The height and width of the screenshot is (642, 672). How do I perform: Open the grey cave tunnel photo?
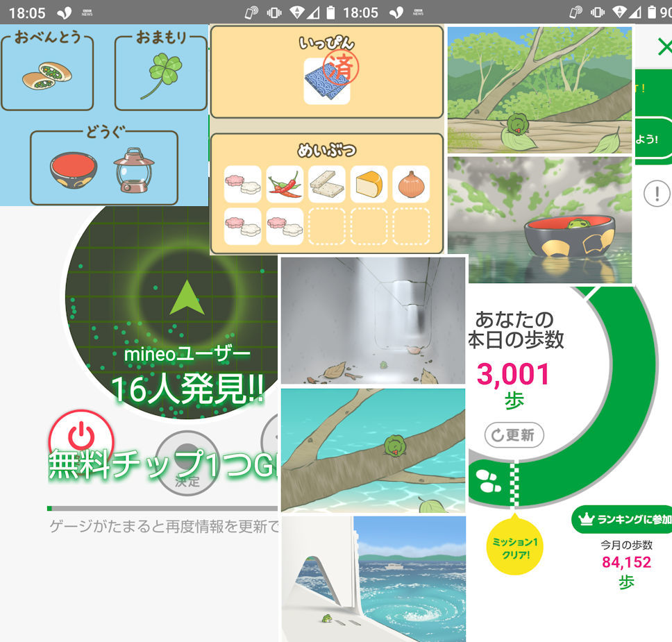373,321
